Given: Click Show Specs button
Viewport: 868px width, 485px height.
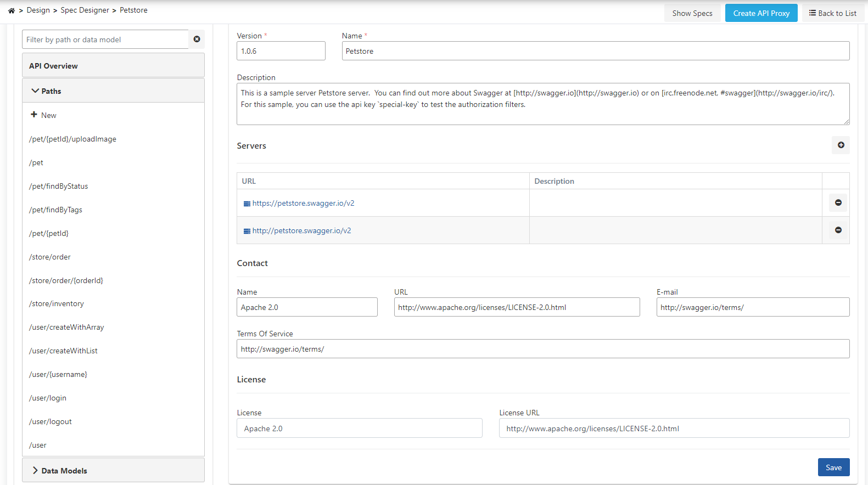Looking at the screenshot, I should [692, 13].
